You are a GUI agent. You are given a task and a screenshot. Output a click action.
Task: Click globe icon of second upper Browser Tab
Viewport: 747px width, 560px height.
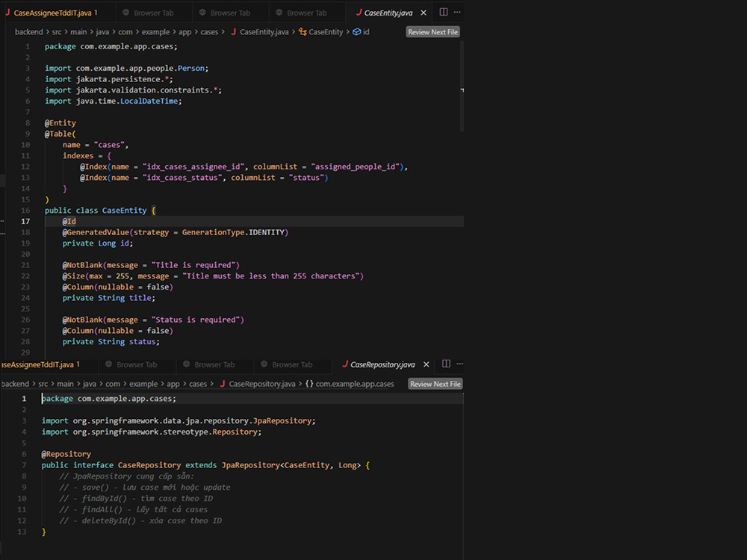(x=202, y=13)
